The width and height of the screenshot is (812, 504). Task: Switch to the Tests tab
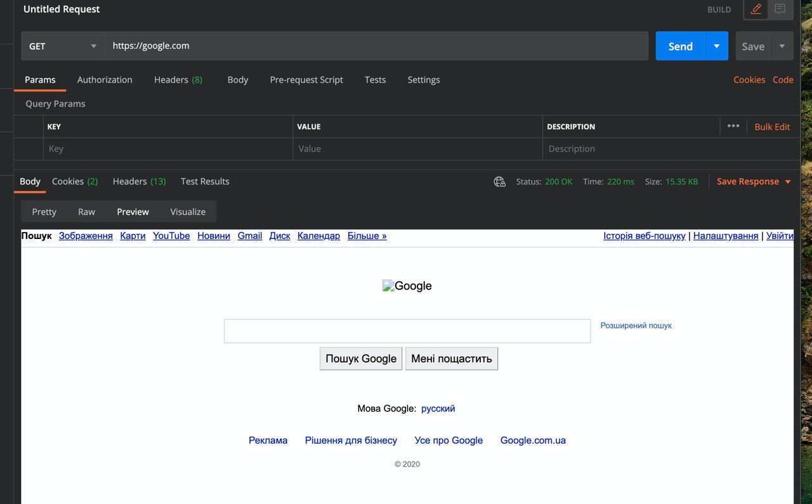coord(375,80)
